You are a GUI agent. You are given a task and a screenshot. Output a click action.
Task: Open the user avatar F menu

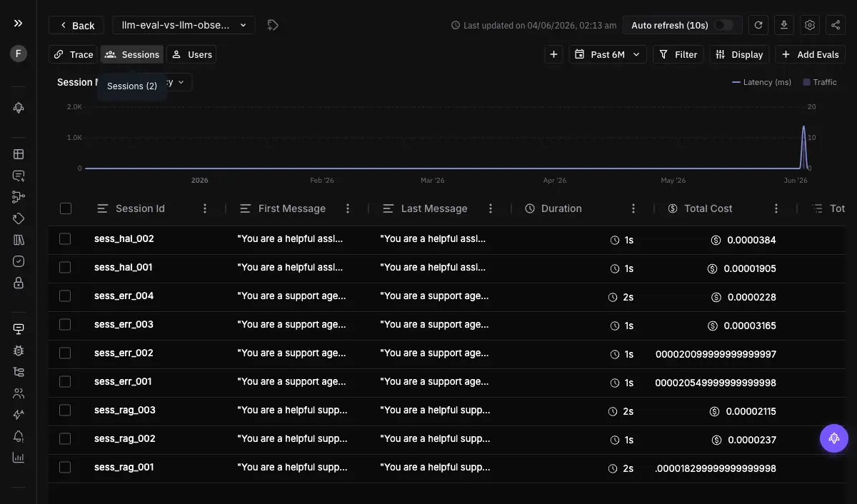pos(19,54)
